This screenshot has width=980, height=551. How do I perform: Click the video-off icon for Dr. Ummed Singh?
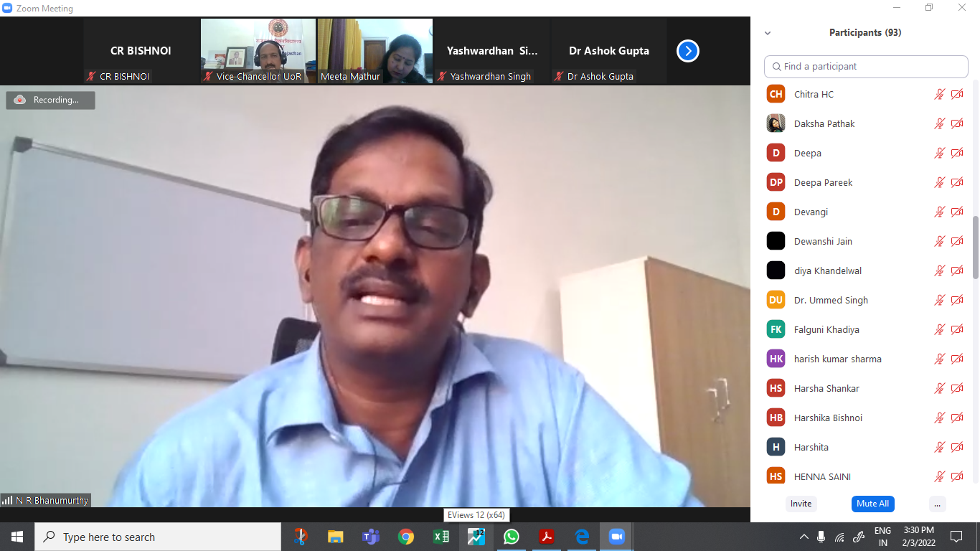[x=956, y=300]
